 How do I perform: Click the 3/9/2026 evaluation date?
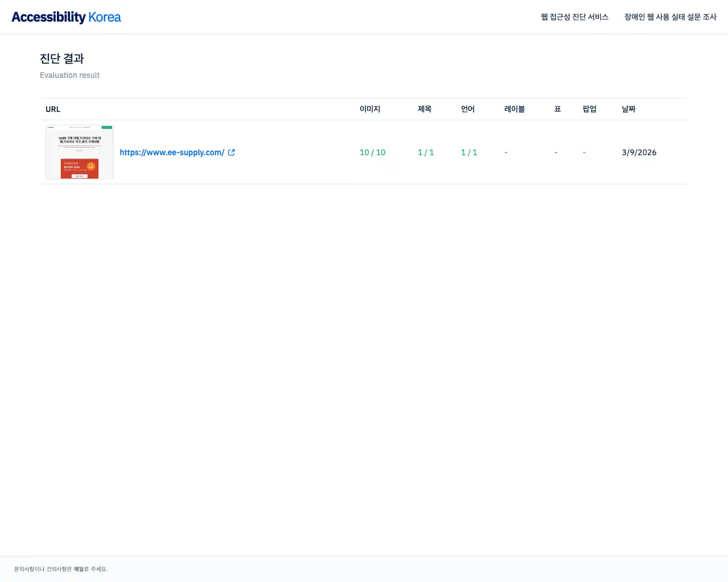[639, 152]
